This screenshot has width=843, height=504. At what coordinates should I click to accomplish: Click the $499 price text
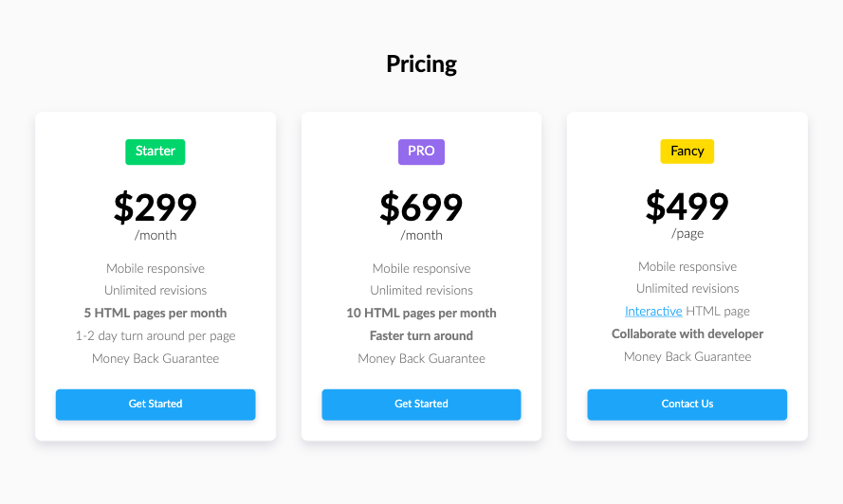point(687,206)
